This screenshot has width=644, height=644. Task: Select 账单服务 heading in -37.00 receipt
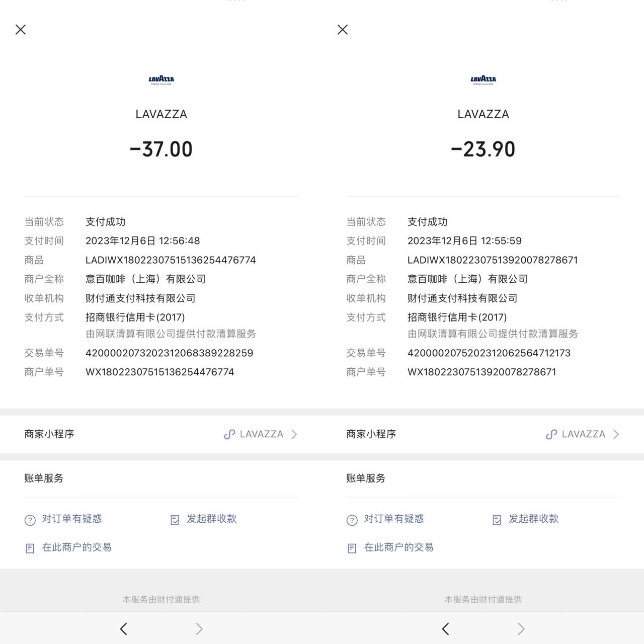coord(44,478)
